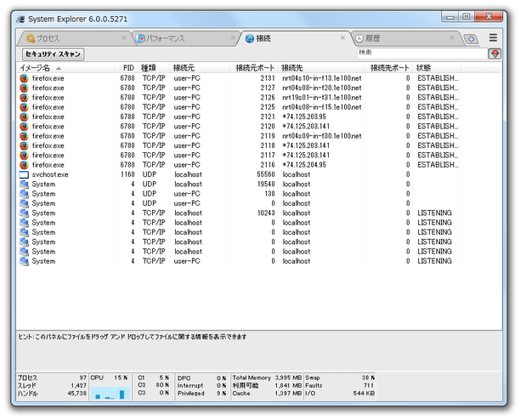520x420 pixels.
Task: Open the 履歴 tab
Action: pyautogui.click(x=405, y=38)
